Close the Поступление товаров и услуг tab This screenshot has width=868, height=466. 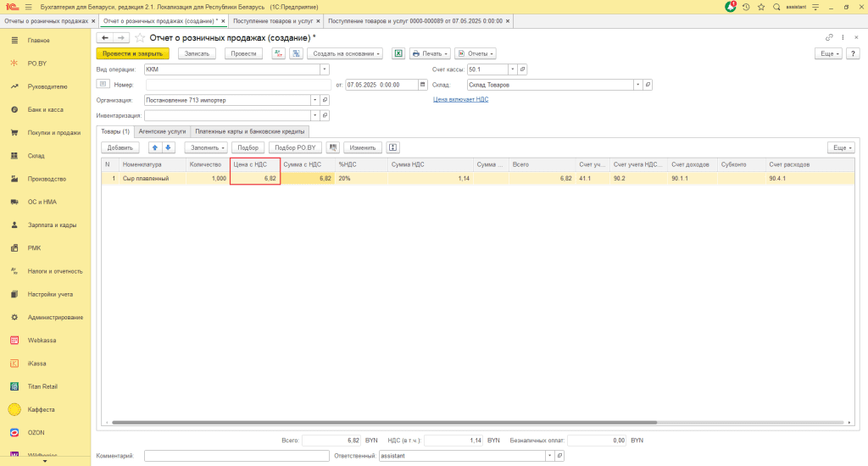point(318,21)
